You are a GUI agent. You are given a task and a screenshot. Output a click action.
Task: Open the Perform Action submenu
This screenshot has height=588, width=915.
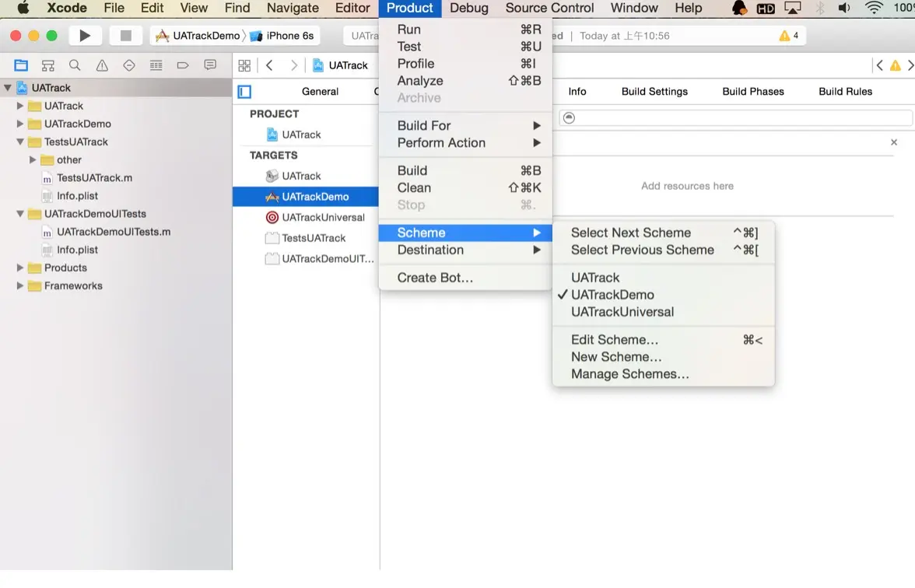(x=465, y=143)
